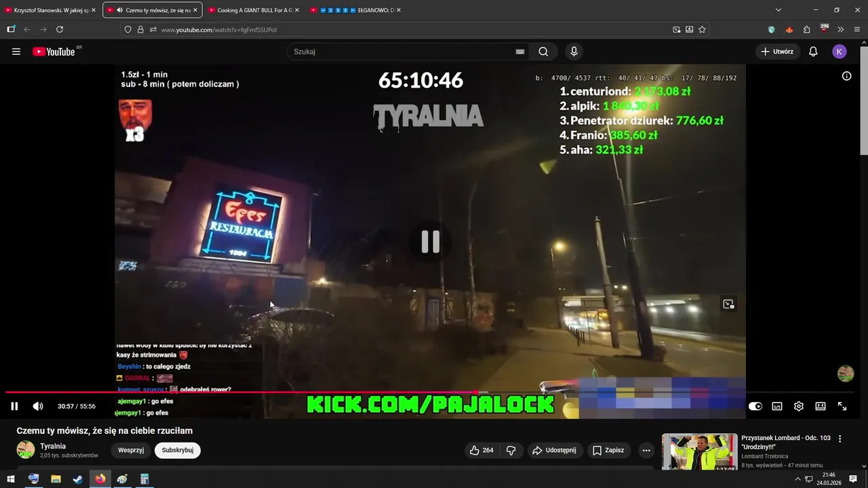Open the more actions ellipsis menu

(646, 450)
